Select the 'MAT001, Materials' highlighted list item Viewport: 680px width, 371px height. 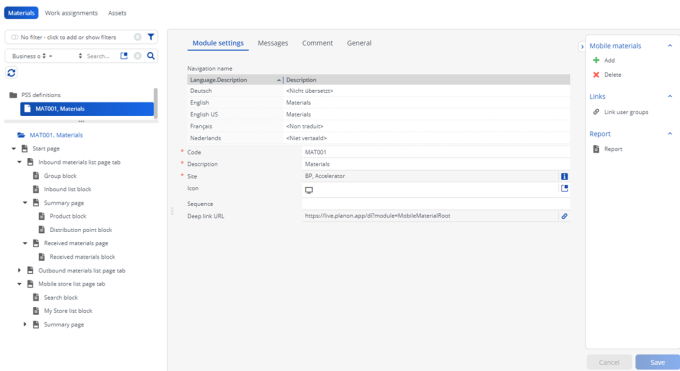[x=87, y=108]
